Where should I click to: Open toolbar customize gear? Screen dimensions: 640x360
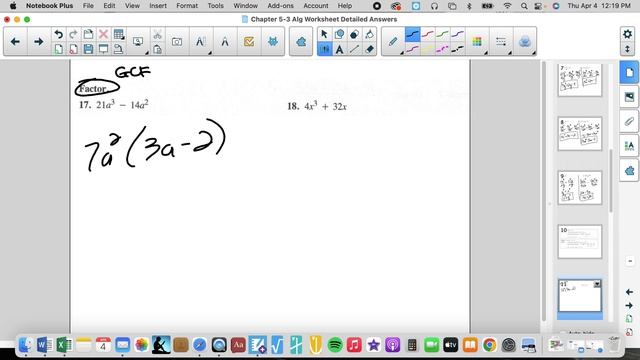tap(627, 34)
